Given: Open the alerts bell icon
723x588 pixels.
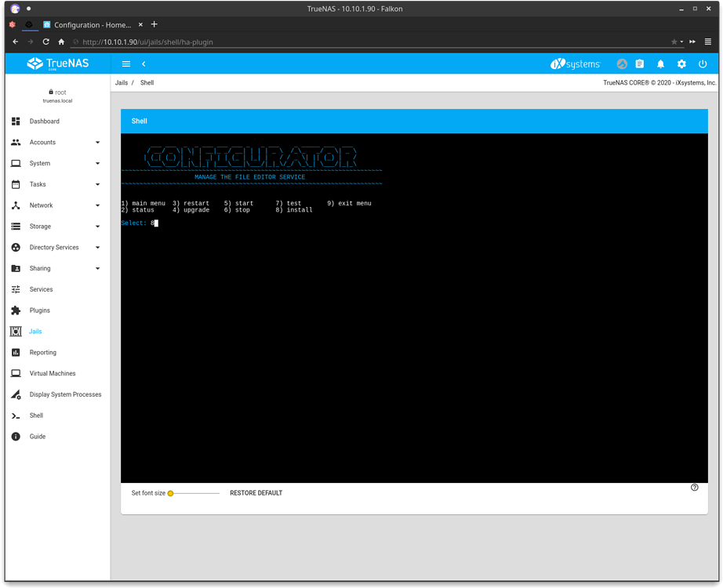Looking at the screenshot, I should 659,64.
